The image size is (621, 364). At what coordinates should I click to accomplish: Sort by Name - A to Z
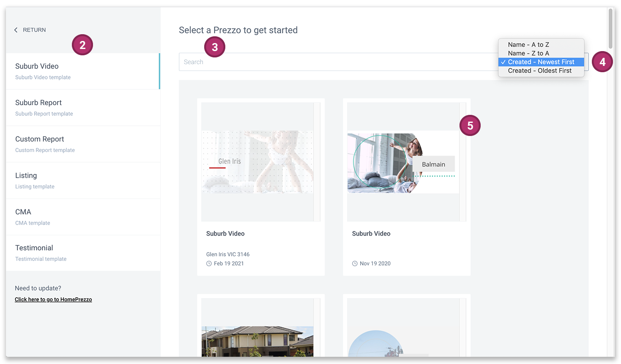[x=541, y=44]
